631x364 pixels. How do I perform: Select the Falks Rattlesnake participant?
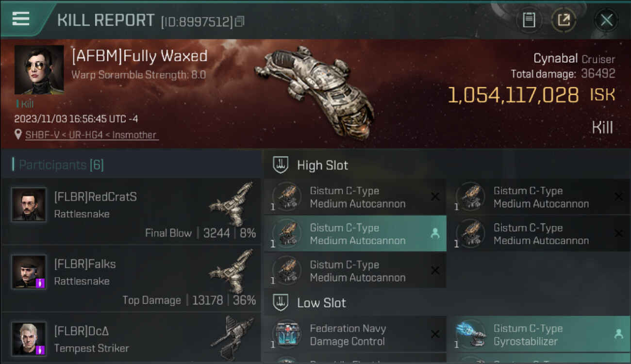pyautogui.click(x=131, y=278)
